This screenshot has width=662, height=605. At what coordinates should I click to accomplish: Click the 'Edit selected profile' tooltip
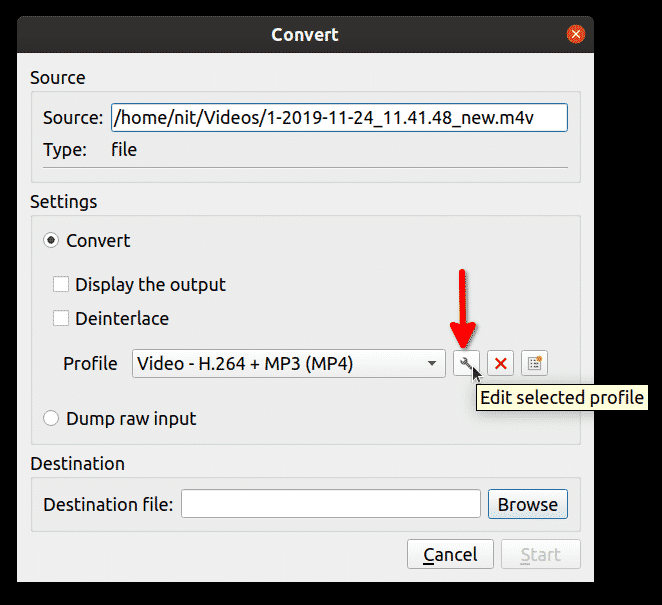pyautogui.click(x=562, y=398)
